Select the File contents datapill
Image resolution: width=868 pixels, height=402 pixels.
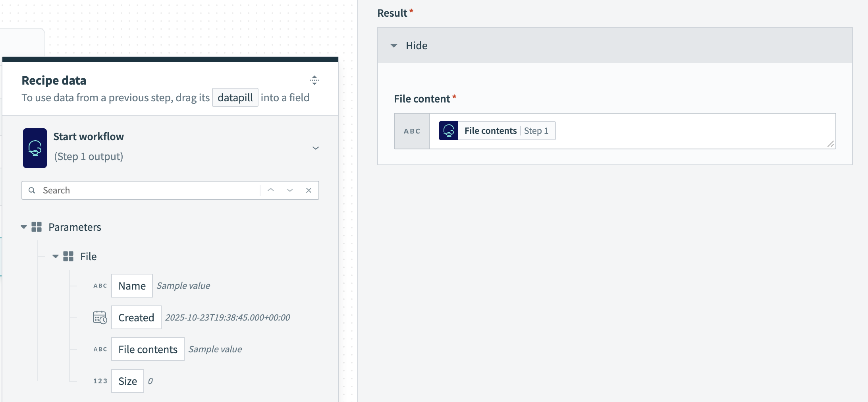click(x=147, y=349)
